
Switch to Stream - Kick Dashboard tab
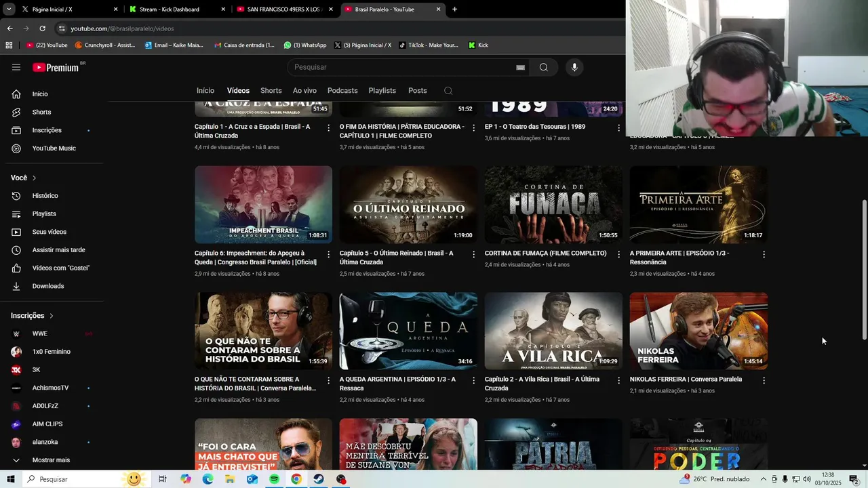(x=176, y=9)
